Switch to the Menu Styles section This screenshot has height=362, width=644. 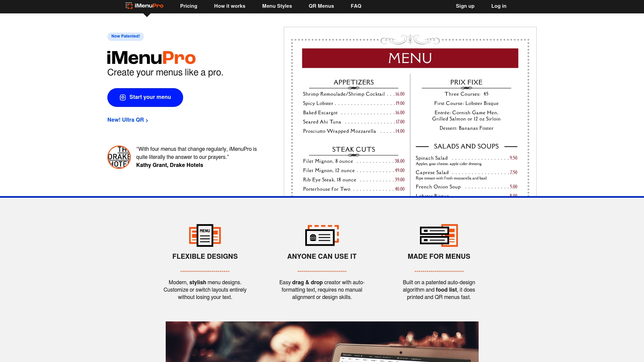[277, 6]
